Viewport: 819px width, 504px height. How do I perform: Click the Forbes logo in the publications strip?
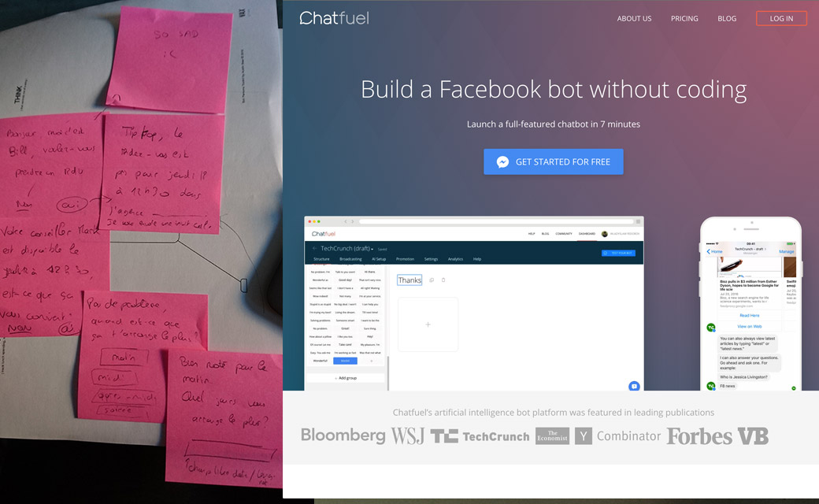coord(699,435)
